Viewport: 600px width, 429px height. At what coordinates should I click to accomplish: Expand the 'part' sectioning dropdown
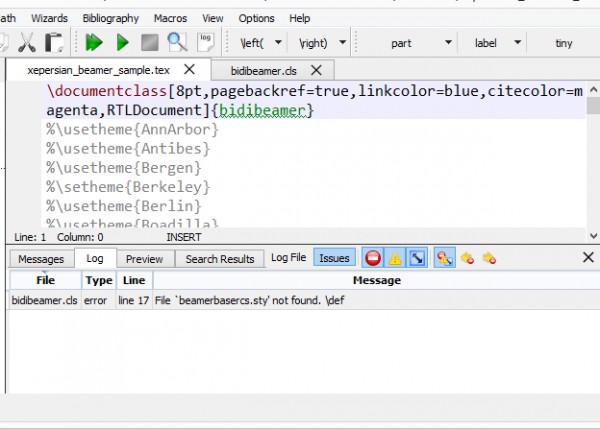[445, 43]
